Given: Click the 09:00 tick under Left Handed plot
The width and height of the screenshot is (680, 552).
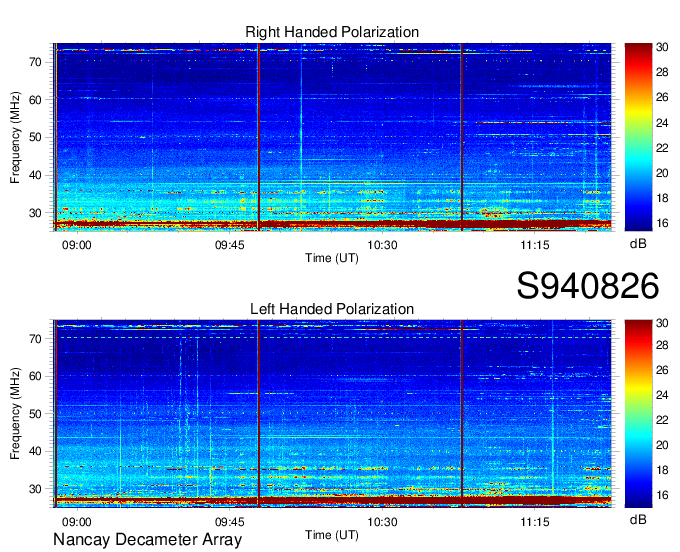Looking at the screenshot, I should pyautogui.click(x=77, y=522).
